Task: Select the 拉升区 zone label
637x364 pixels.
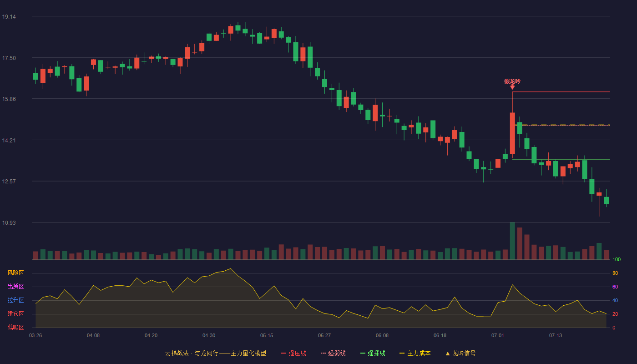Action: coord(15,300)
